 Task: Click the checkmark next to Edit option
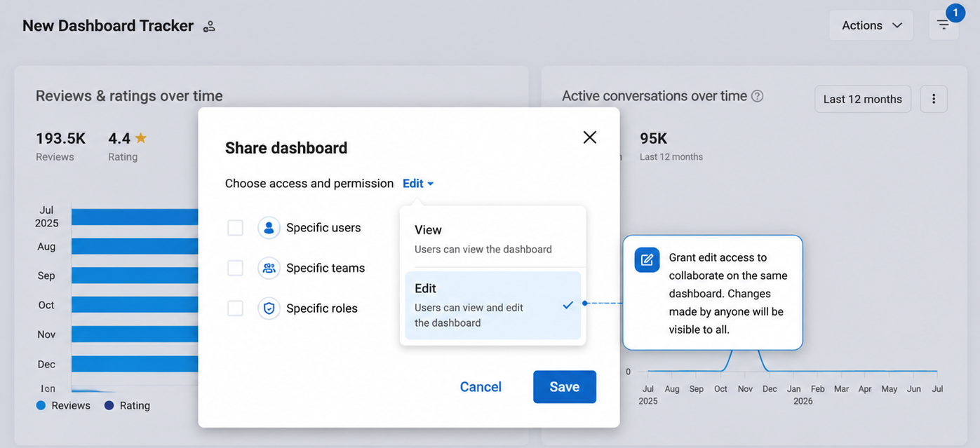[x=568, y=305]
